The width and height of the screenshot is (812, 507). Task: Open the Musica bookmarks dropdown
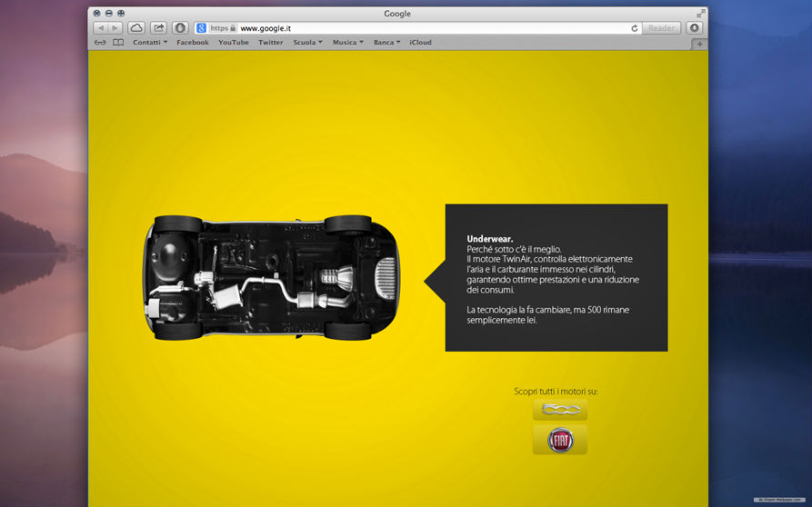point(347,43)
